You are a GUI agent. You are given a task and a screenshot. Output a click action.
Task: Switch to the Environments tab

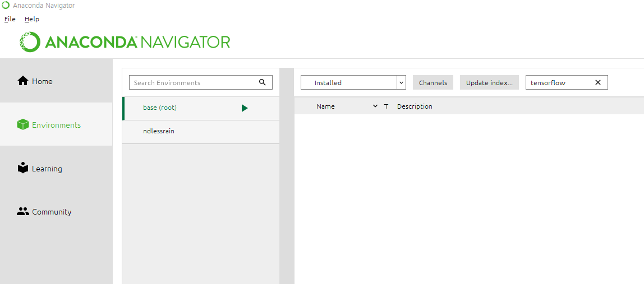point(56,124)
